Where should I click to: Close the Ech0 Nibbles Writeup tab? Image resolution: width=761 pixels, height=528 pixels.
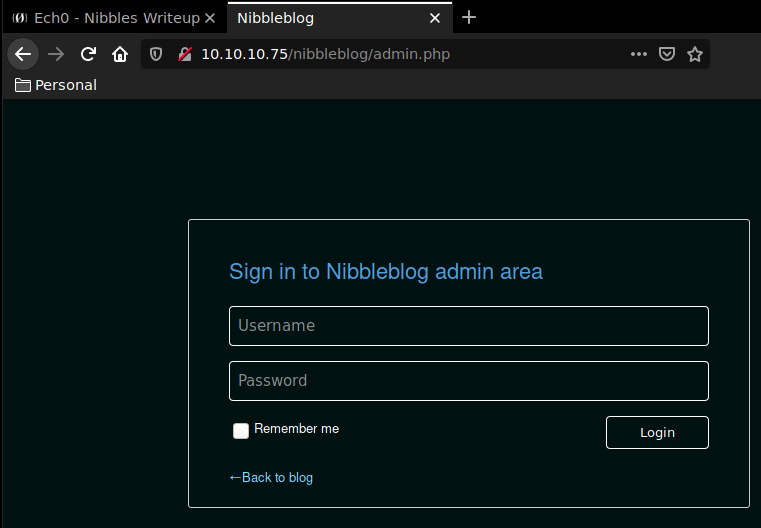[209, 18]
